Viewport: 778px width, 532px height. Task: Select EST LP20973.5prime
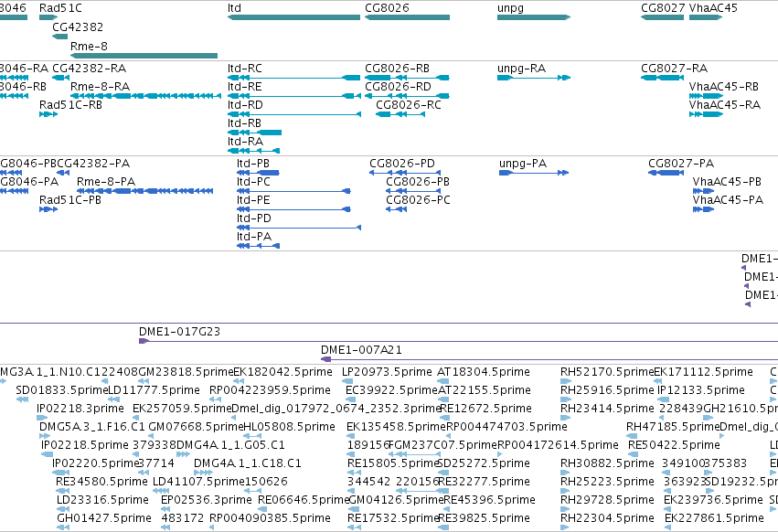pos(347,381)
